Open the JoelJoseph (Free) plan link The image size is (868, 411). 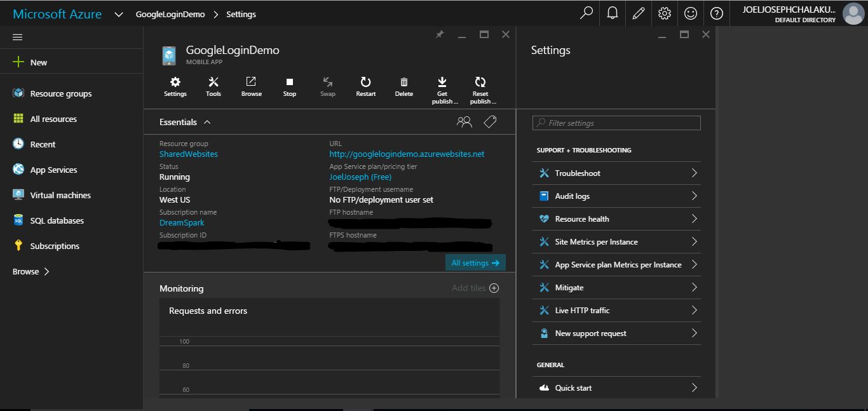360,177
